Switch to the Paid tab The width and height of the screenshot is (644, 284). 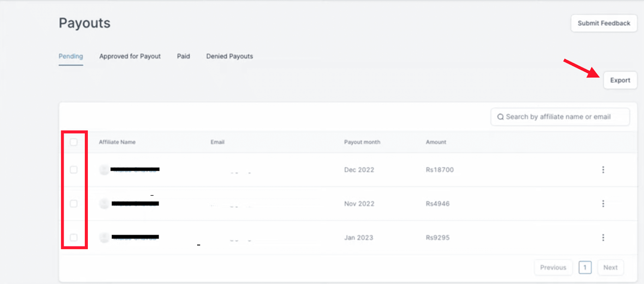point(184,56)
